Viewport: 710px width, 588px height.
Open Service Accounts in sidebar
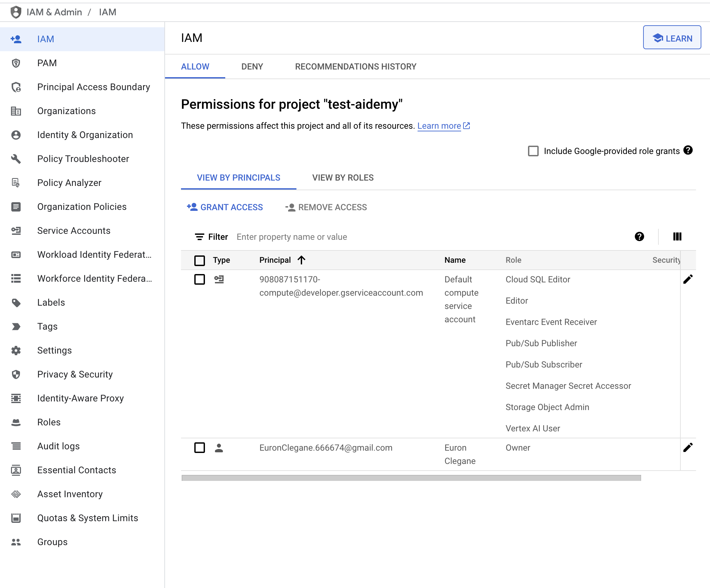tap(74, 231)
